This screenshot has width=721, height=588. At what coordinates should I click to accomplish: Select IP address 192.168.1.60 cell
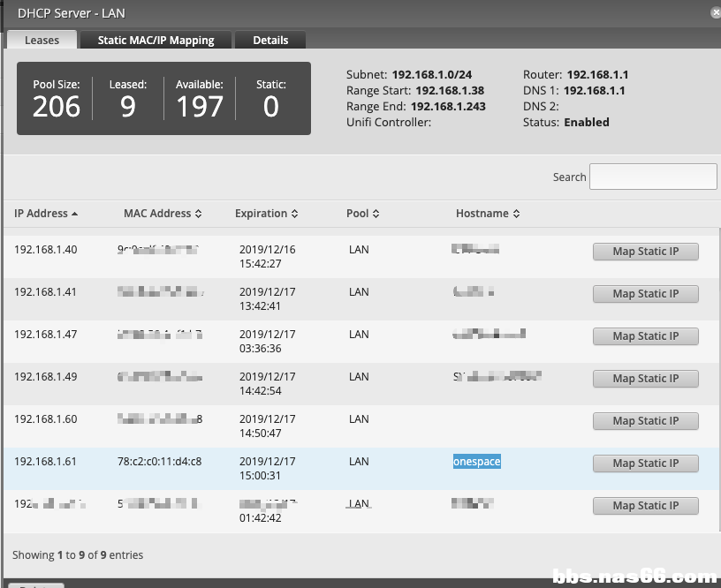46,419
